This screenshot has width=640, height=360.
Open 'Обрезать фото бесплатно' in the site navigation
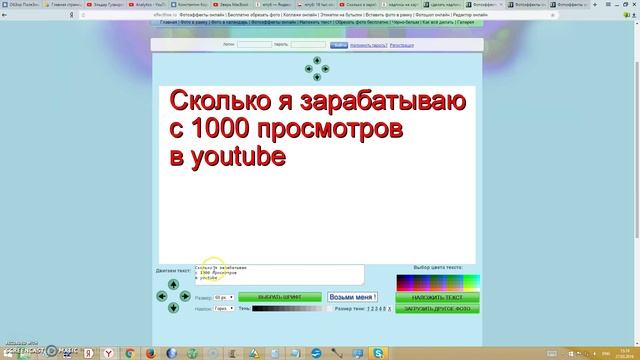pyautogui.click(x=362, y=22)
